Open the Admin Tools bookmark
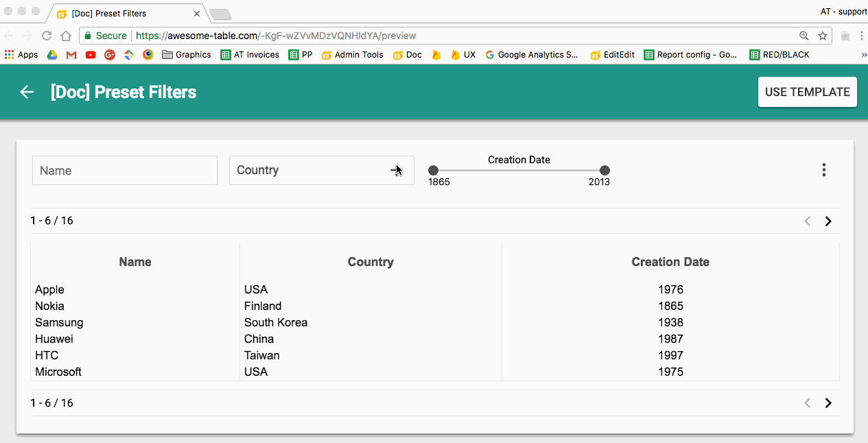The width and height of the screenshot is (868, 443). (352, 55)
